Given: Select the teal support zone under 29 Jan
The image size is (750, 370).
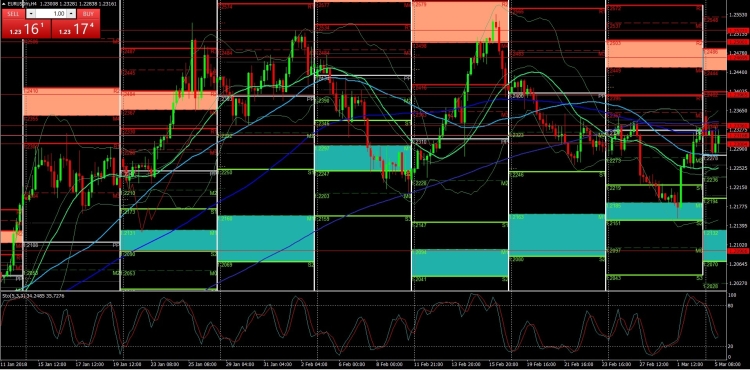Looking at the screenshot, I should pos(266,239).
